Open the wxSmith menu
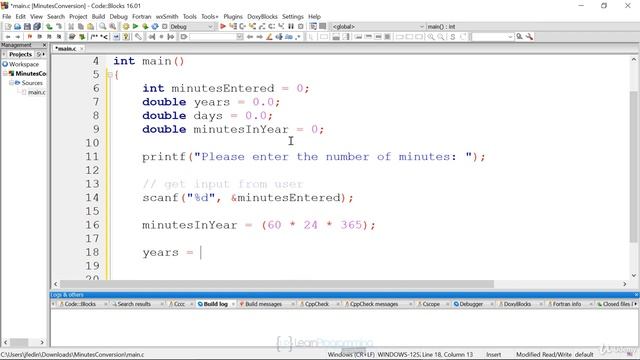640x360 pixels. (167, 17)
